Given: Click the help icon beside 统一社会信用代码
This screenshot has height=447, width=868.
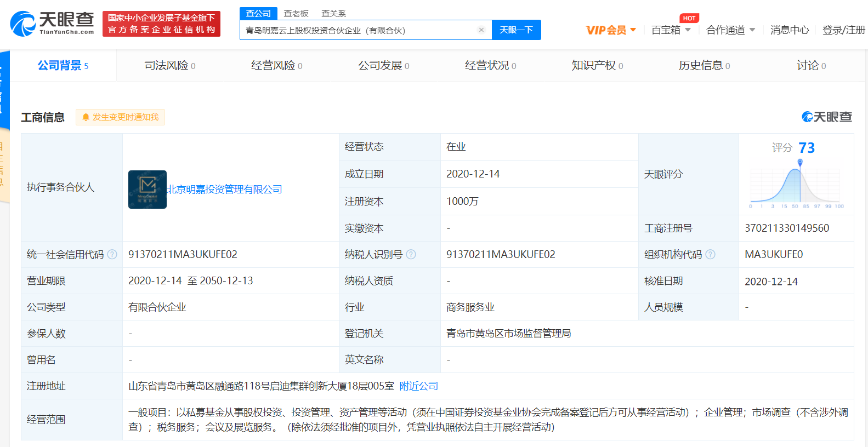Looking at the screenshot, I should 112,254.
